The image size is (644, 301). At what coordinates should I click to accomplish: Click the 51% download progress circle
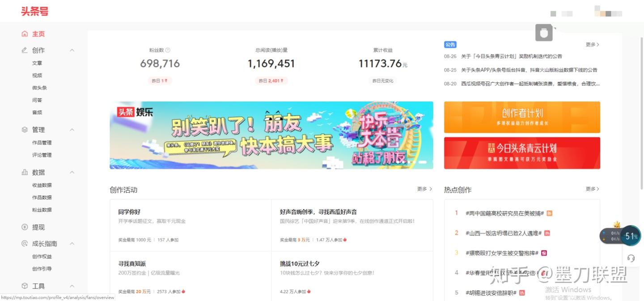pos(631,236)
